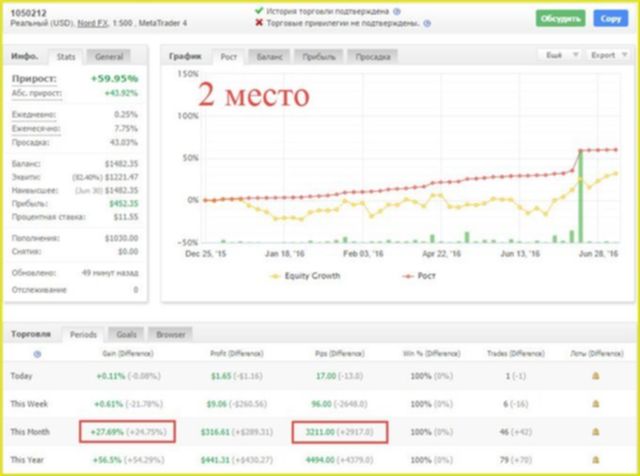Click the Win % (Difference) column header
This screenshot has width=640, height=476.
tap(431, 354)
